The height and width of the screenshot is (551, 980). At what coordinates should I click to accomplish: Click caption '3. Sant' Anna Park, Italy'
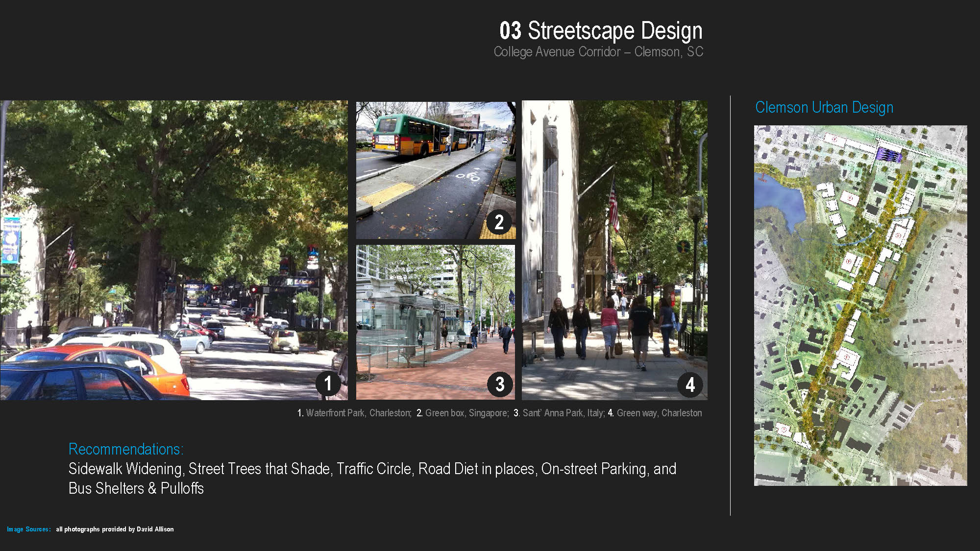pos(559,413)
